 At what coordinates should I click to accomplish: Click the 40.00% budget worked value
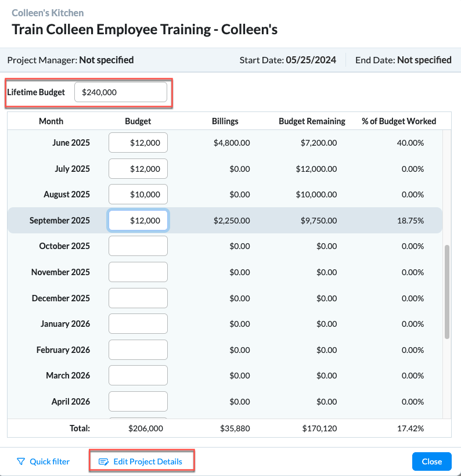point(410,143)
